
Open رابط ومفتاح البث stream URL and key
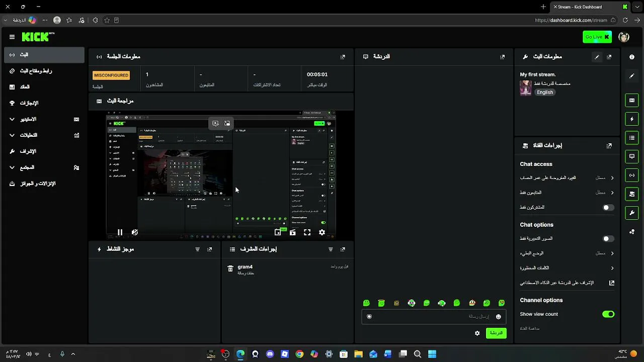tap(44, 71)
